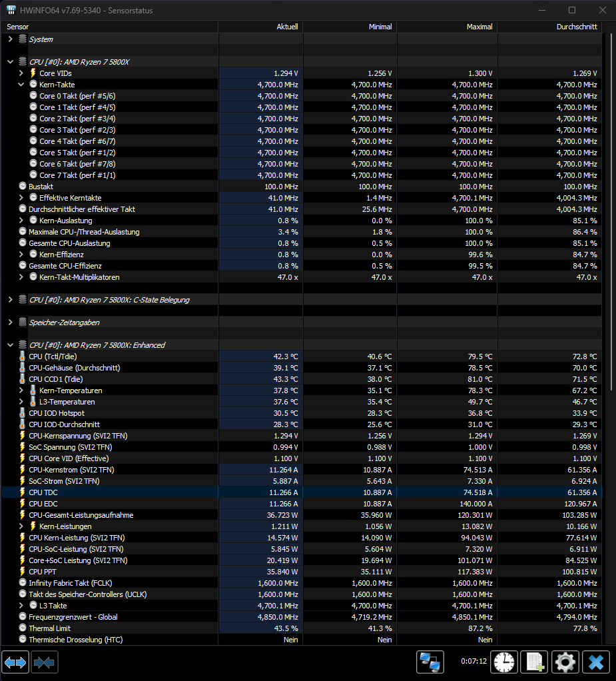
Task: Click the 4,850.0 MHz current Frequenzgrenzwert value
Action: pos(278,617)
